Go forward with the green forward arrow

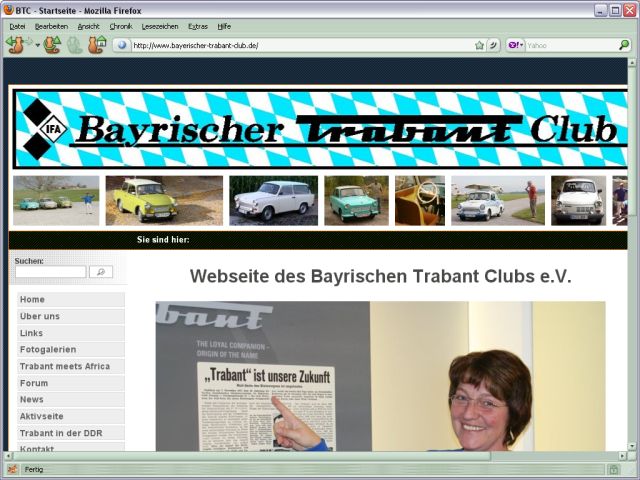29,42
